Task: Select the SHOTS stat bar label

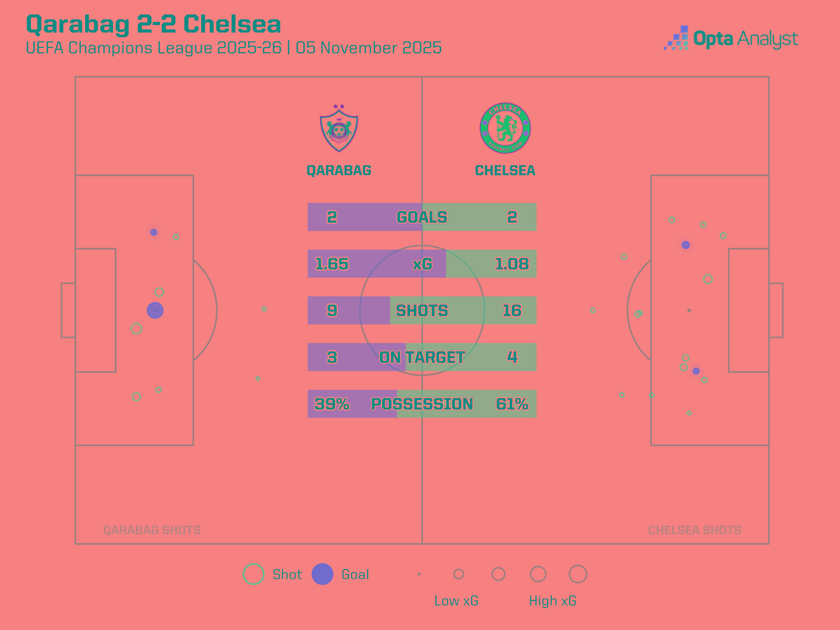Action: 422,311
